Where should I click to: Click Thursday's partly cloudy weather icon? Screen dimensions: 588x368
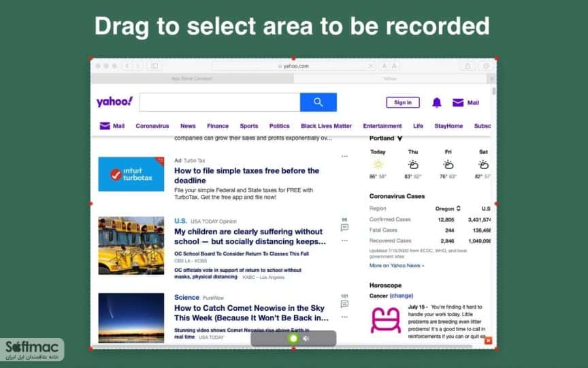pyautogui.click(x=413, y=164)
